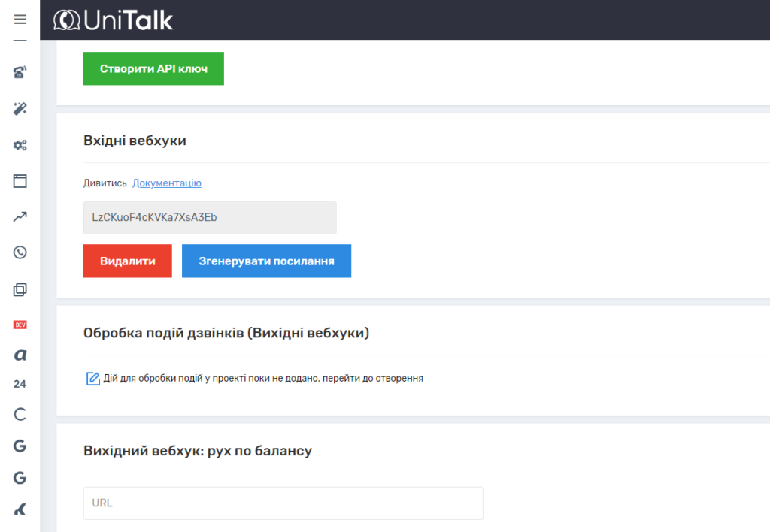Image resolution: width=770 pixels, height=532 pixels.
Task: Open the hamburger menu icon
Action: 20,19
